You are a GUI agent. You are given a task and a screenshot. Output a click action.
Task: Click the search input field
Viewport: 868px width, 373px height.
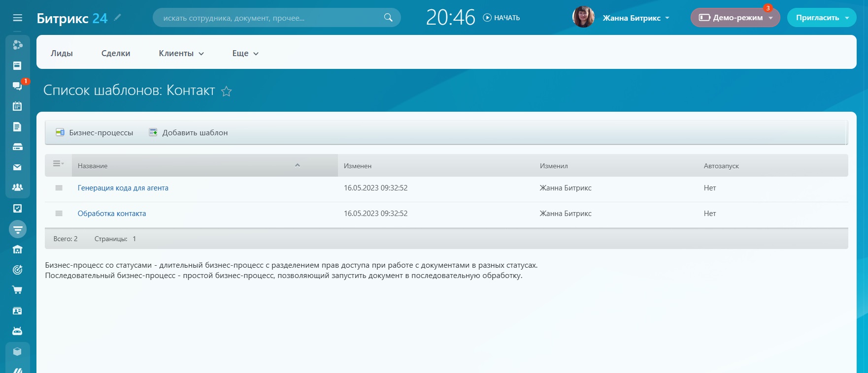pos(271,18)
